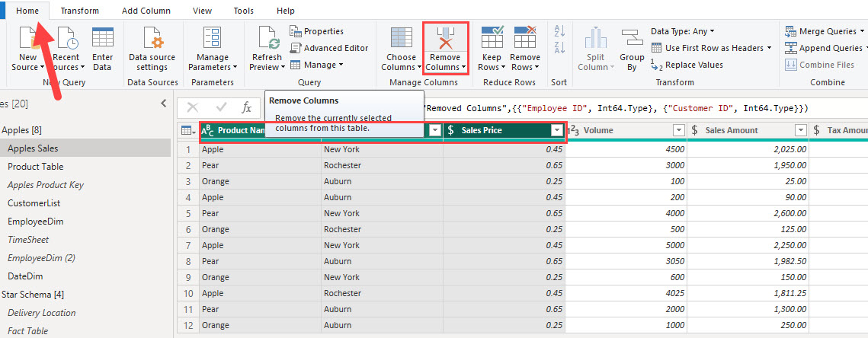This screenshot has width=868, height=338.
Task: Collapse the Star Schema [4] group
Action: tap(34, 295)
